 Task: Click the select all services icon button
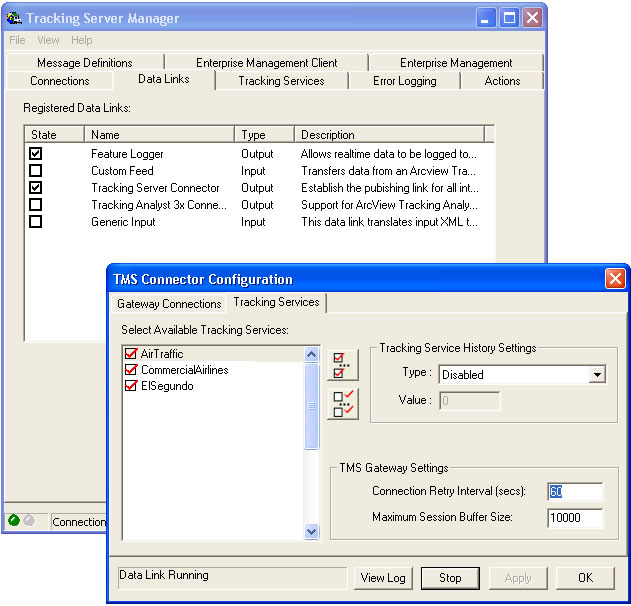click(342, 365)
